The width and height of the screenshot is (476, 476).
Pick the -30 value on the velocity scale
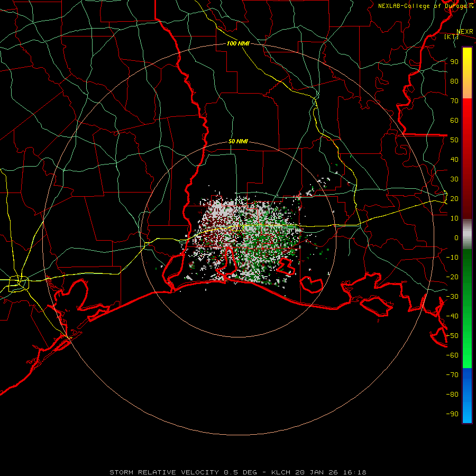[452, 297]
